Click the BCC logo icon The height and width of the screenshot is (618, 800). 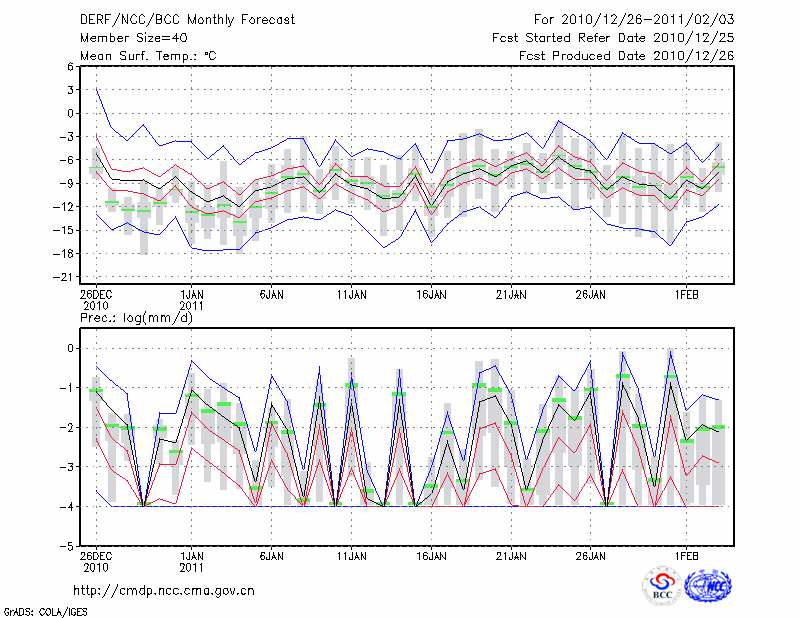[x=662, y=586]
